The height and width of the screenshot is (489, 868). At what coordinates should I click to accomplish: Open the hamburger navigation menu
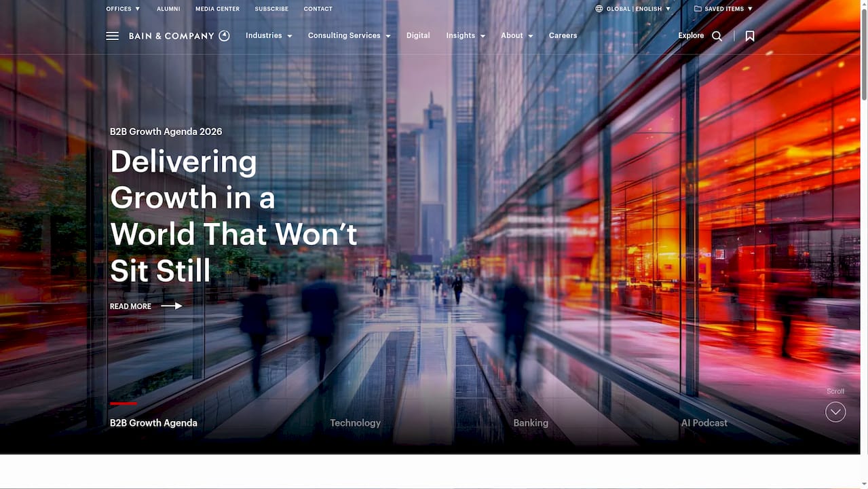113,35
